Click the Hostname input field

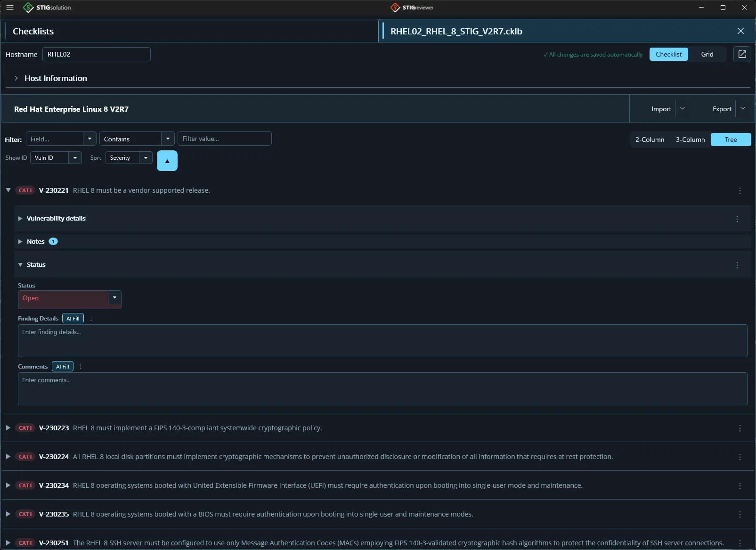click(x=97, y=54)
